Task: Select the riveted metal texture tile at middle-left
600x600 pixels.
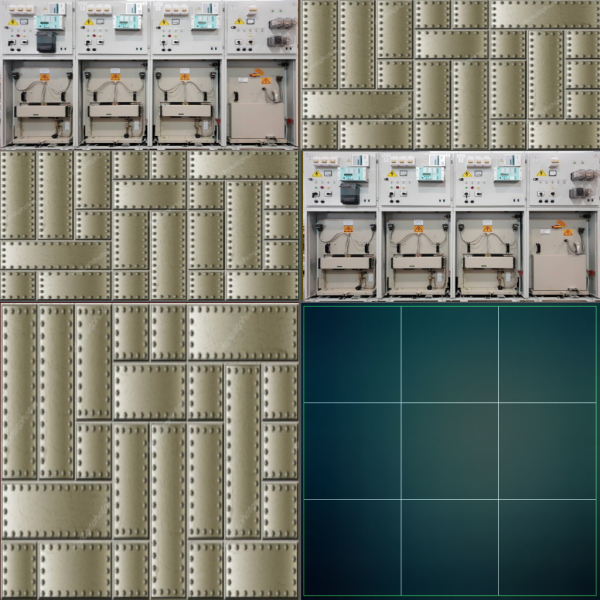Action: tap(150, 225)
